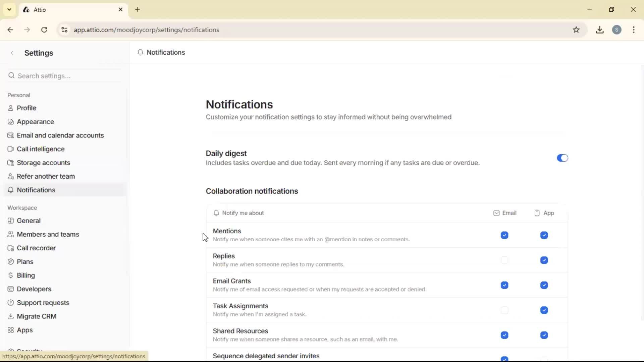Disable App notifications for Mentions

[544, 235]
